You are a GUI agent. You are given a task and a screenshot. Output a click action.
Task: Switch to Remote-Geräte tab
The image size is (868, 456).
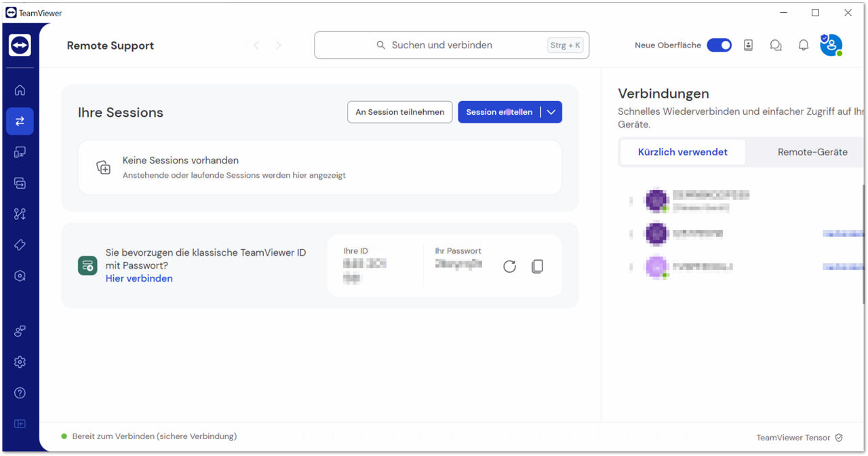tap(812, 152)
